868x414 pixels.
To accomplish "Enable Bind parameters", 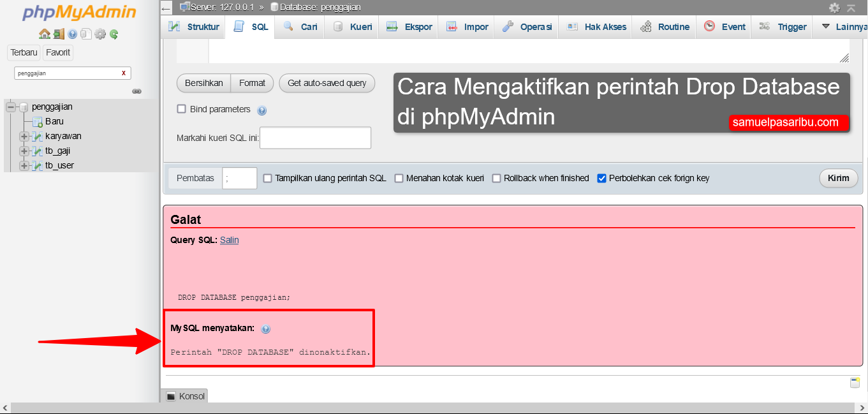I will 181,109.
